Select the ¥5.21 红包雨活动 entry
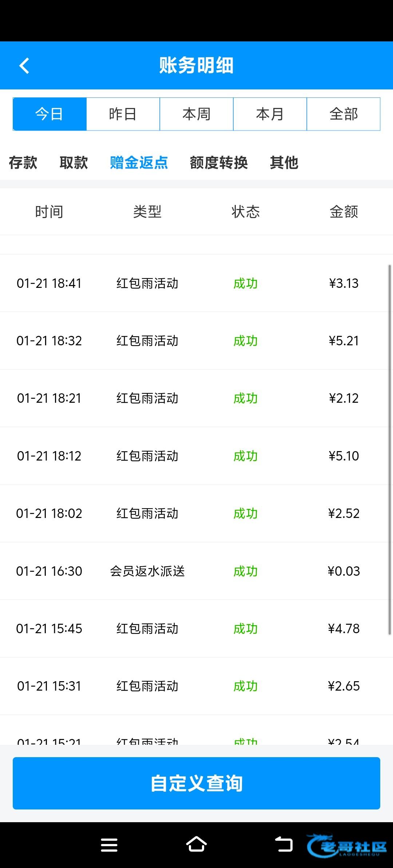 point(196,341)
